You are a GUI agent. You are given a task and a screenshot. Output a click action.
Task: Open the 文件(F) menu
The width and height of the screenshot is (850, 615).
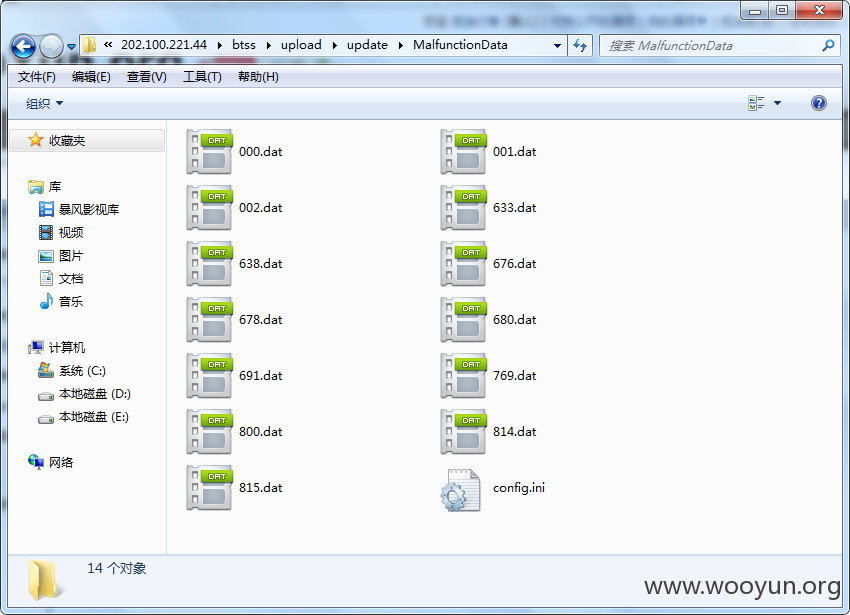(x=36, y=77)
